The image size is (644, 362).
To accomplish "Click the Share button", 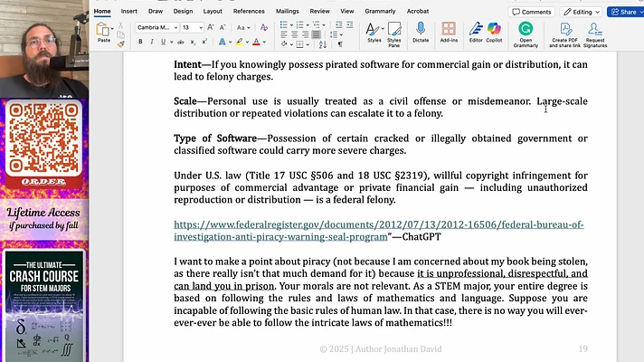I will (x=625, y=12).
